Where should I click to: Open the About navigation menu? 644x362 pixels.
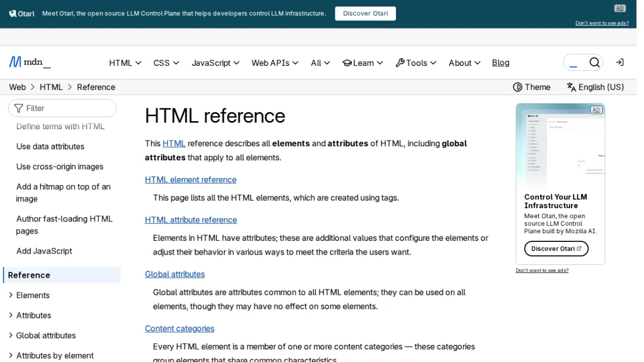pyautogui.click(x=464, y=63)
